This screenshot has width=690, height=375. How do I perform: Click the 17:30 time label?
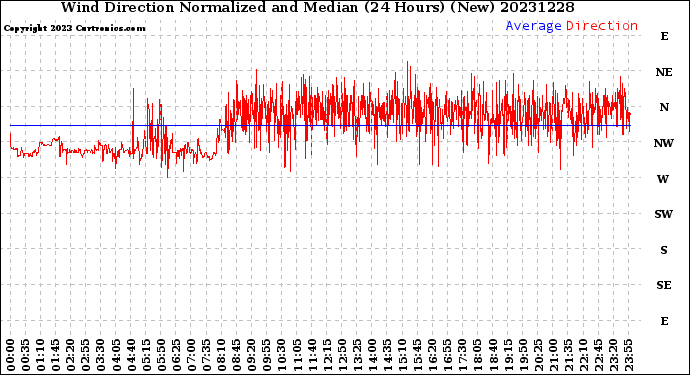click(462, 355)
